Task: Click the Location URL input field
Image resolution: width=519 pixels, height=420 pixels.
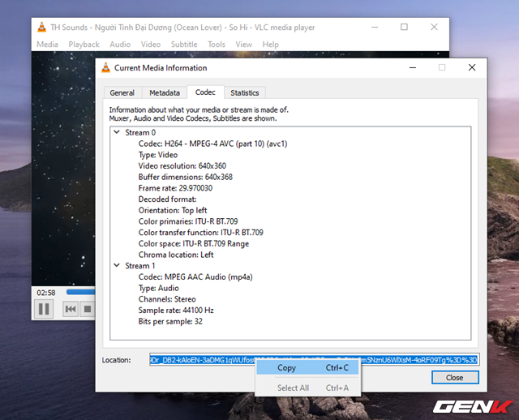Action: point(314,360)
